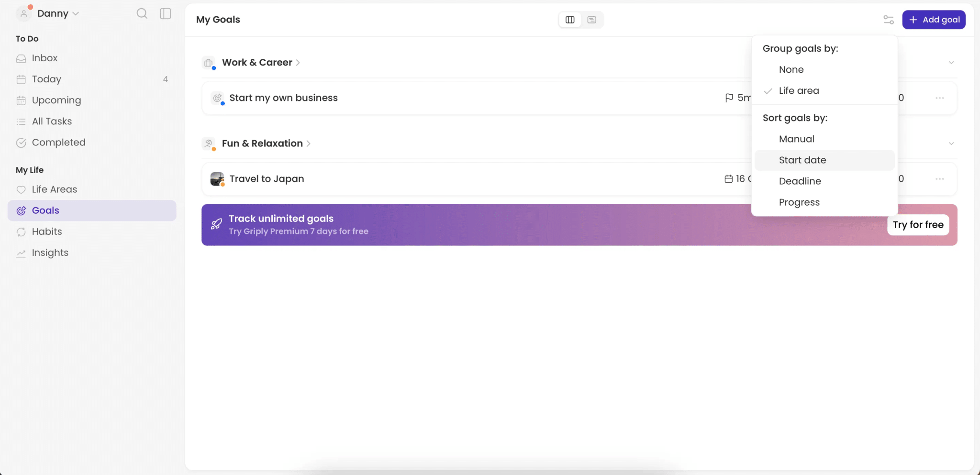View Insights from the sidebar

tap(50, 253)
